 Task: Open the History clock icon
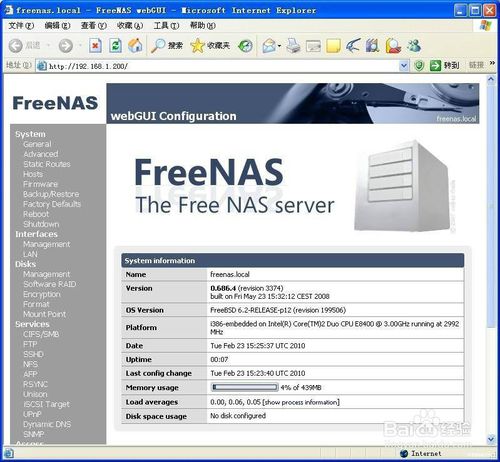(x=245, y=46)
